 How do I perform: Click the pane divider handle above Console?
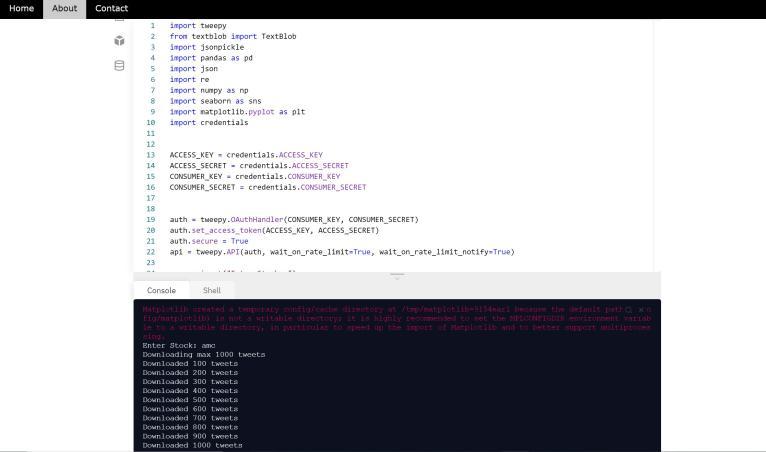coord(397,276)
